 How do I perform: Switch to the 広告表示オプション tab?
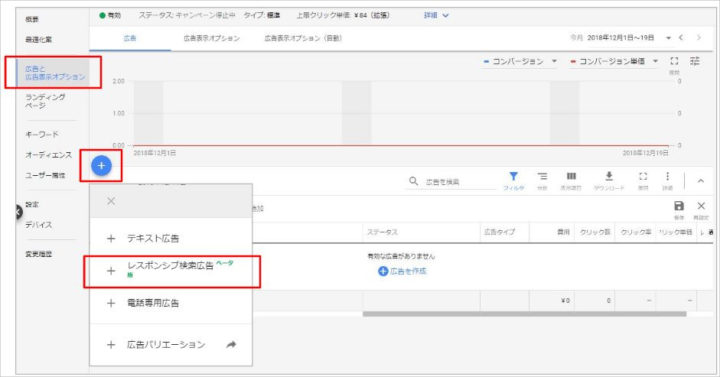click(x=212, y=38)
